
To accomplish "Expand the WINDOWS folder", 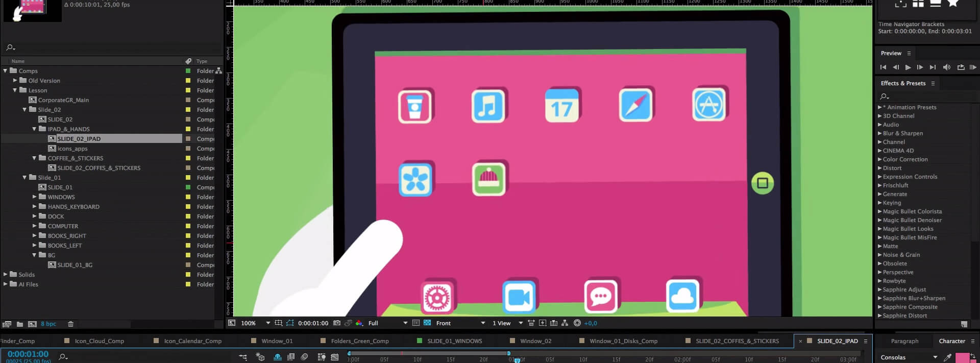I will [x=34, y=197].
